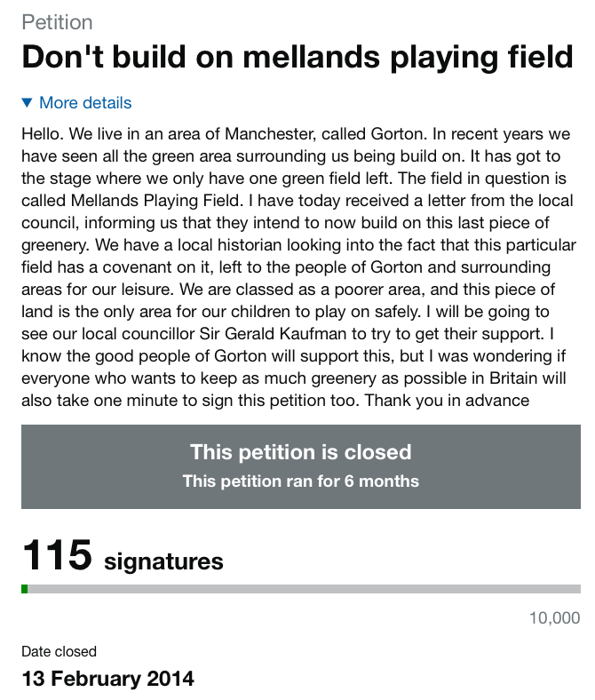The width and height of the screenshot is (595, 700).
Task: Click the "More details" link text
Action: pyautogui.click(x=85, y=103)
